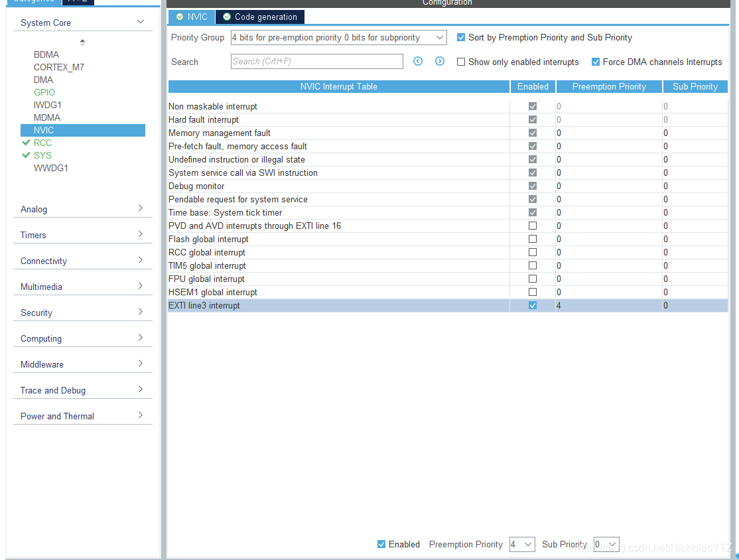The width and height of the screenshot is (739, 560).
Task: Click the Sub Priority column header
Action: coord(695,86)
